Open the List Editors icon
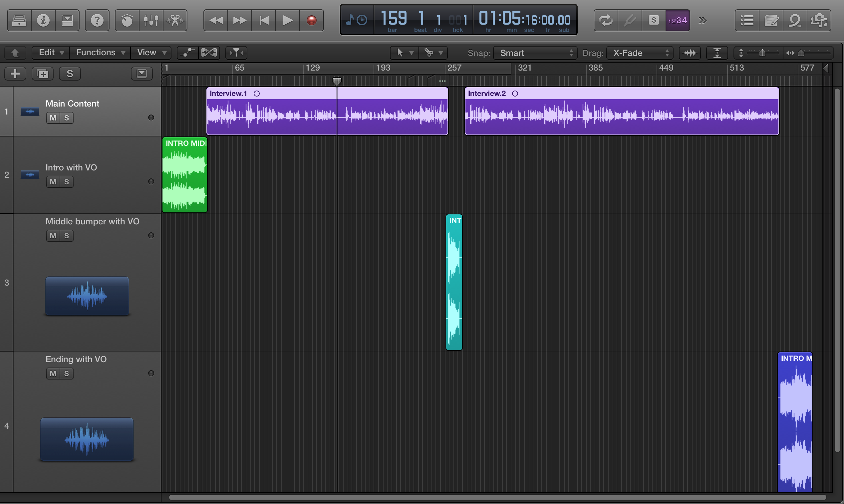This screenshot has width=844, height=504. click(x=747, y=20)
